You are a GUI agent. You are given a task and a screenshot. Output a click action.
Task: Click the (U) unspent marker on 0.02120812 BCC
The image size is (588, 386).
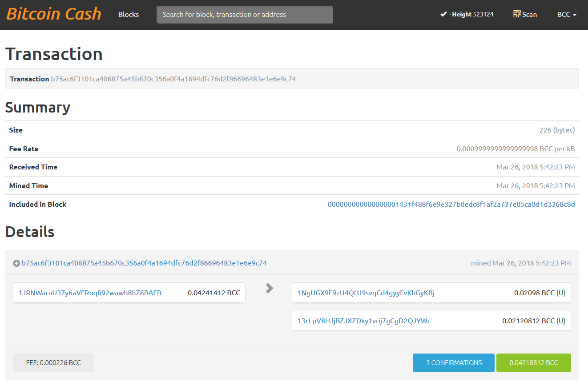(561, 321)
